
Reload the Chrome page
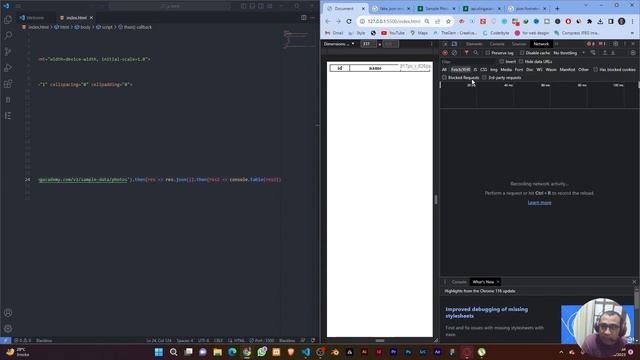coord(349,21)
